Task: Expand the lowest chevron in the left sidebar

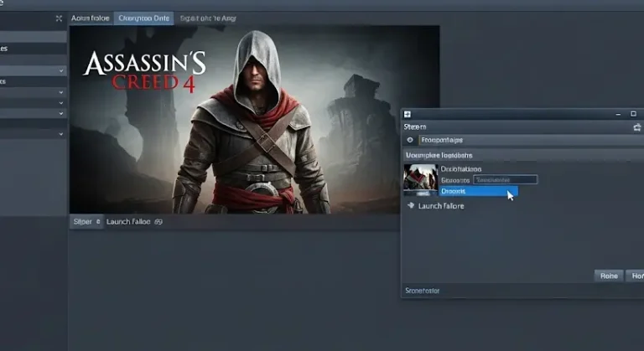Action: [x=60, y=134]
